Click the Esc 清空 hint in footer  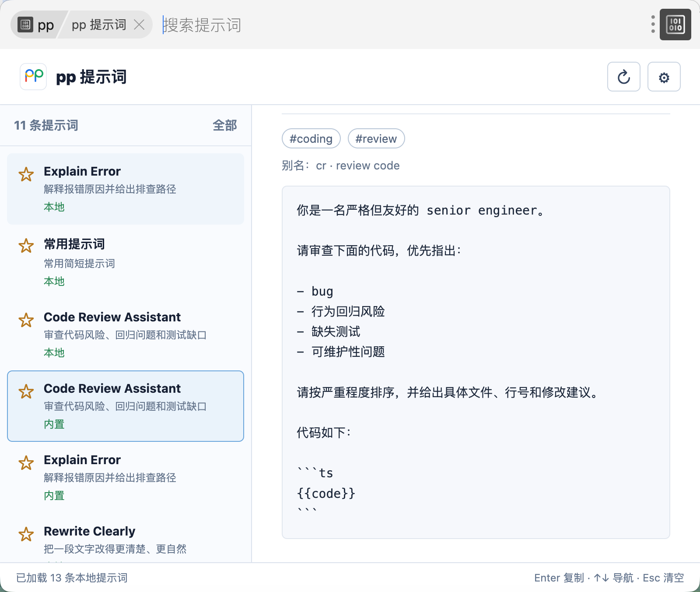[663, 578]
